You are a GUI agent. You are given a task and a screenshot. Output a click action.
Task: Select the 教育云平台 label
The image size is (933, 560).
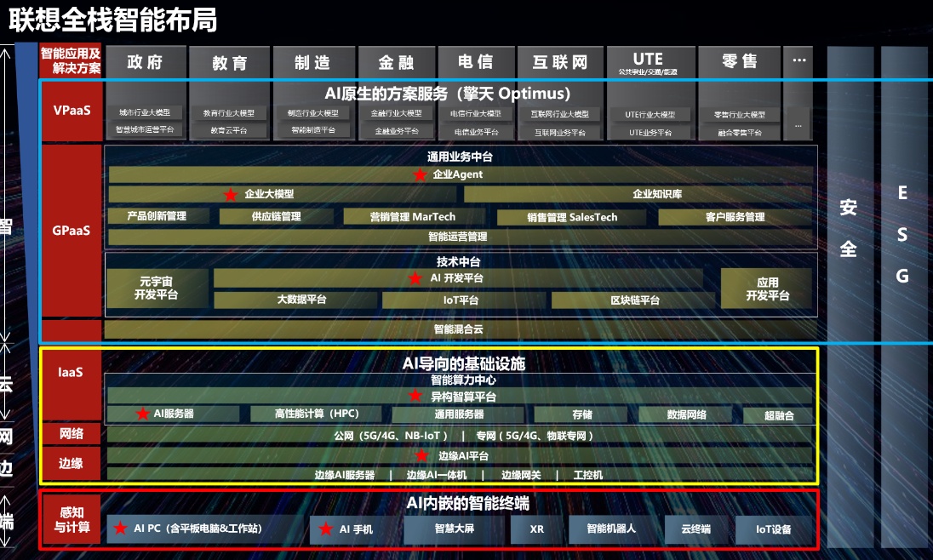point(229,130)
